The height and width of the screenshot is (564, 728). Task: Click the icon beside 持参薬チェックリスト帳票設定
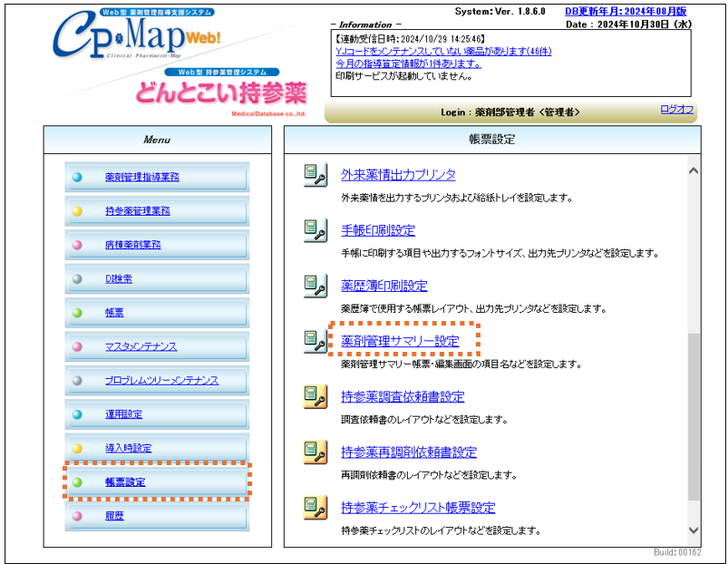pyautogui.click(x=315, y=507)
